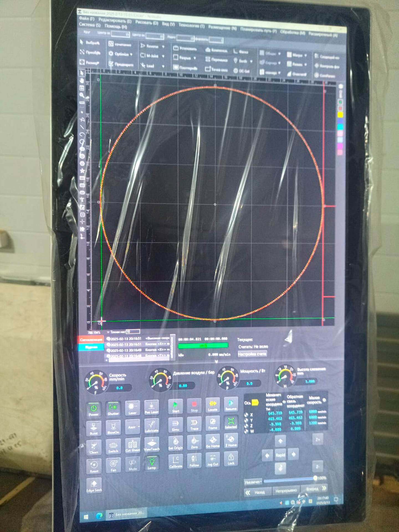This screenshot has width=399, height=532.
Task: Activate the Jog Cut icon
Action: (213, 459)
